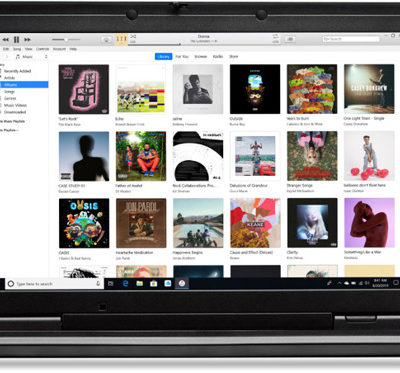Viewport: 400px width, 373px height.
Task: Open the Happiness Begins album cover
Action: point(198,223)
